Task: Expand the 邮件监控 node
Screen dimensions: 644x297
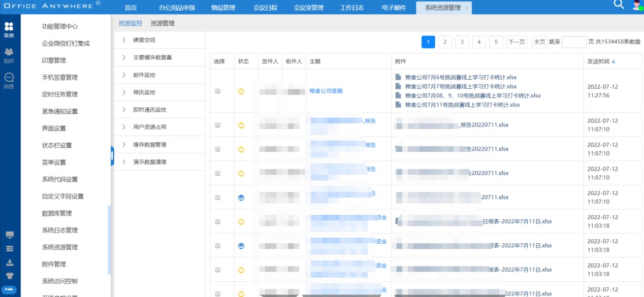Action: coord(124,75)
